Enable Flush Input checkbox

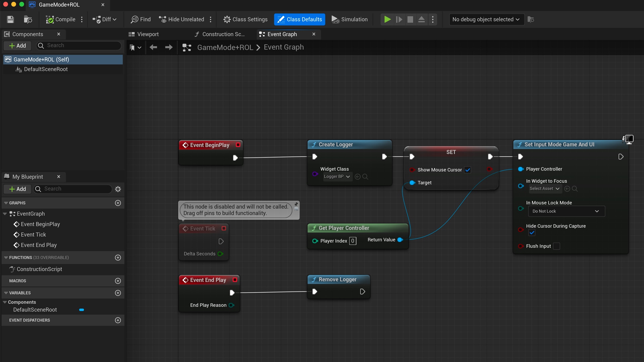point(557,246)
